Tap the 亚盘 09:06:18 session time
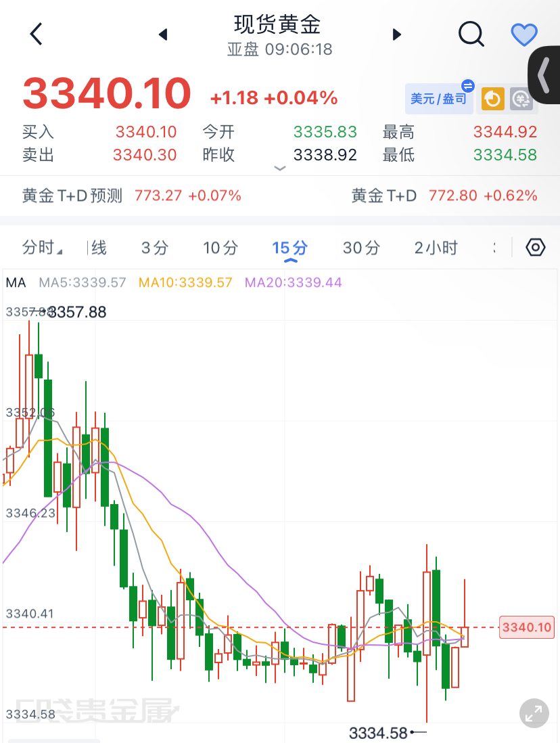560x743 pixels. click(x=279, y=49)
